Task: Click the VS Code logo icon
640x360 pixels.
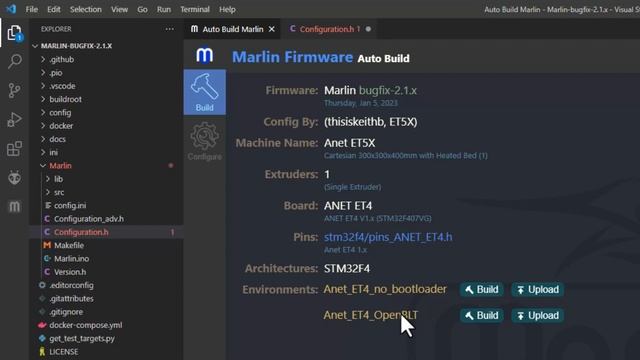Action: (11, 9)
